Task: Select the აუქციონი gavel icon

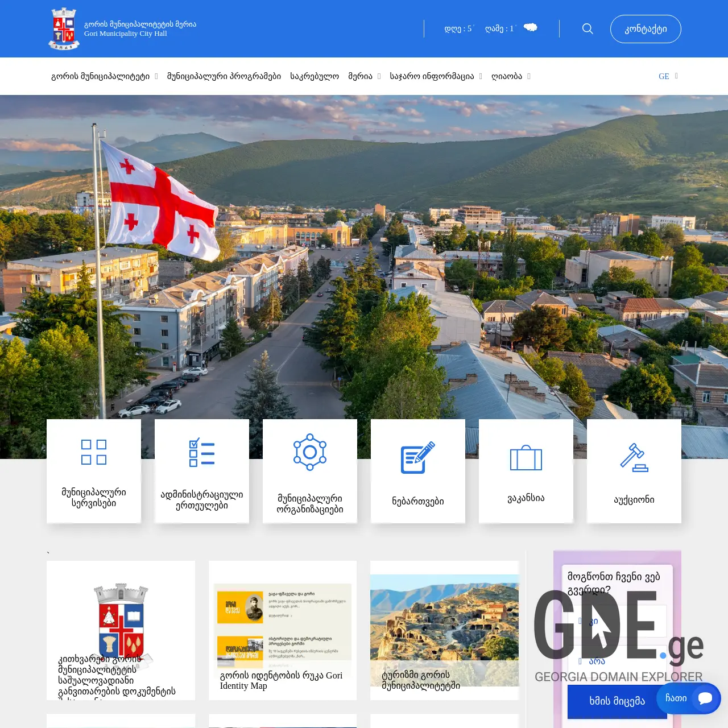Action: click(634, 458)
